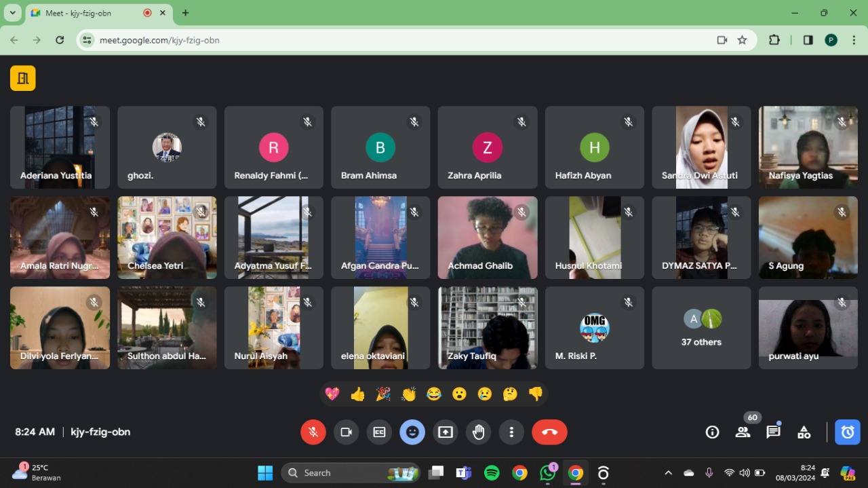Unmute your microphone

pyautogui.click(x=313, y=432)
